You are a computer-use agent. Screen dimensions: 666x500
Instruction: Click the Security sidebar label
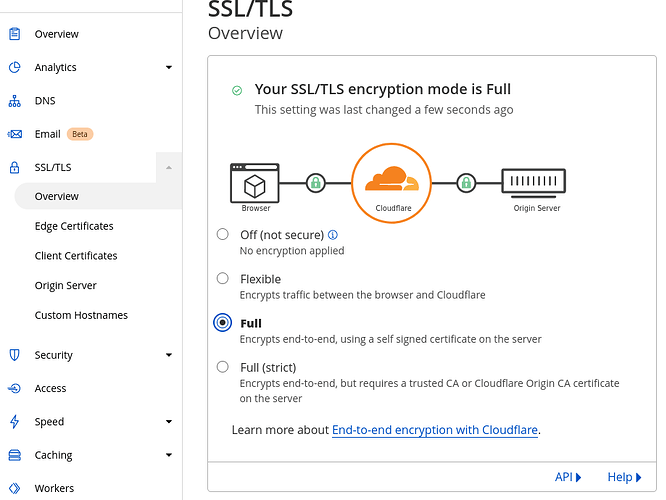point(54,355)
